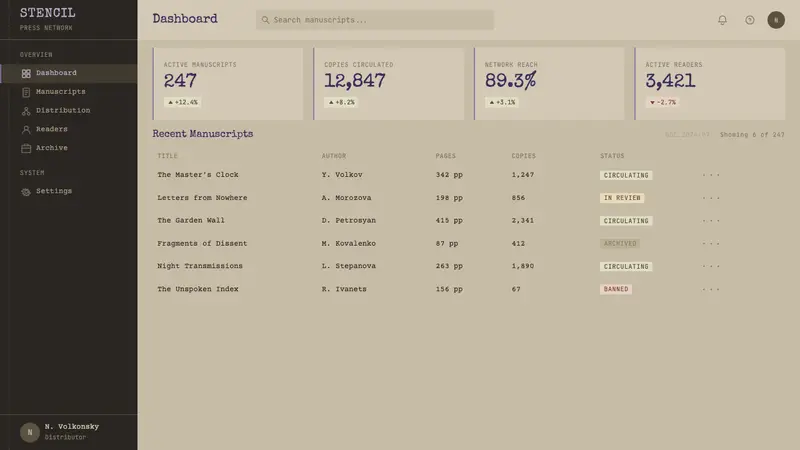The height and width of the screenshot is (450, 800).
Task: Click author R. Ivanets
Action: coord(344,289)
